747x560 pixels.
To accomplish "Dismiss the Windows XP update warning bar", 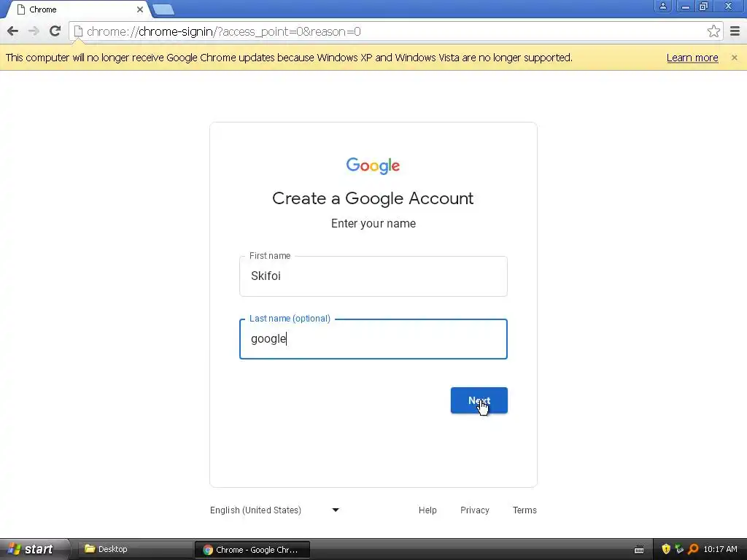I will coord(734,58).
